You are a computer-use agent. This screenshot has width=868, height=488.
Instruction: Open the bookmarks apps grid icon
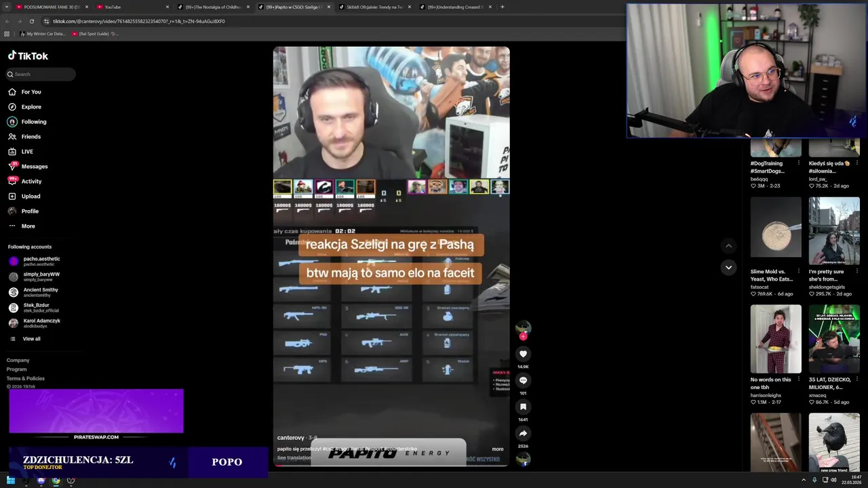(x=7, y=34)
